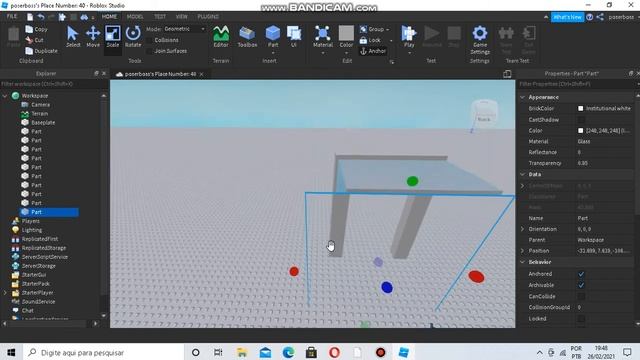Screen dimensions: 640x360
Task: Click the Color property swatch
Action: [x=580, y=131]
